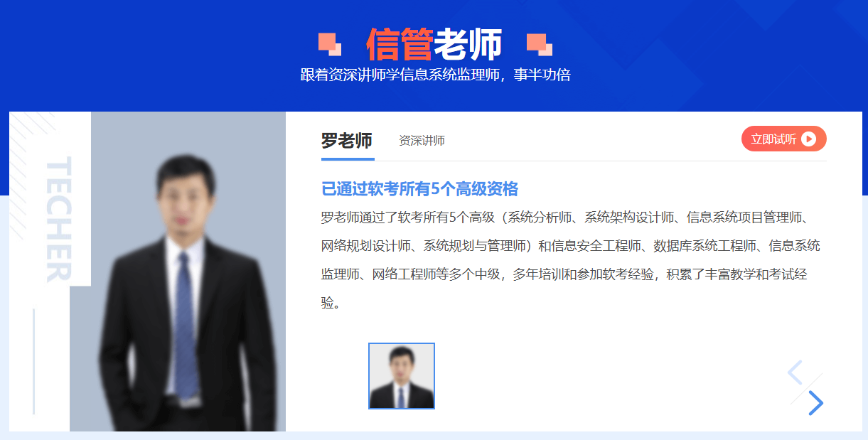868x440 pixels.
Task: Select the 罗老师 tab
Action: point(347,140)
